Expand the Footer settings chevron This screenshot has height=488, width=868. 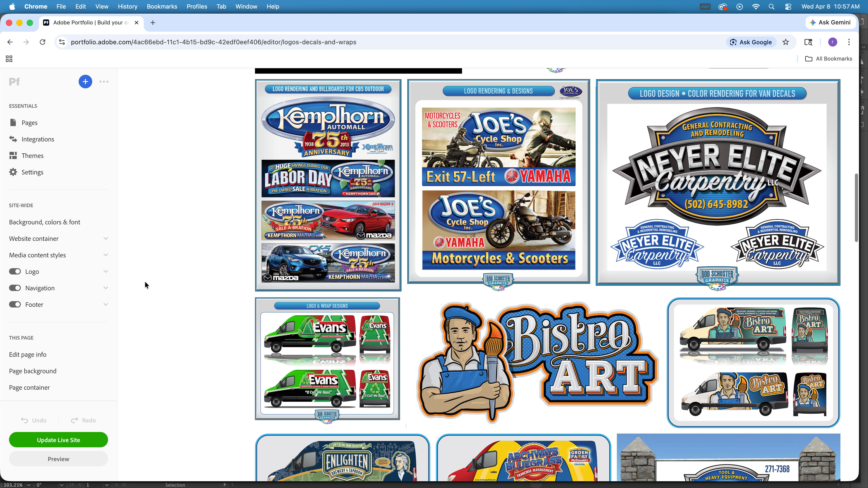[106, 305]
